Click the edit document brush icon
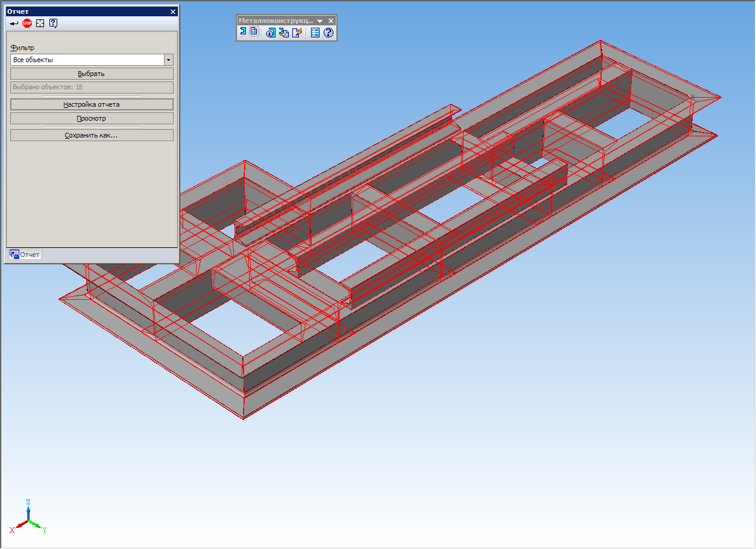 click(x=297, y=33)
